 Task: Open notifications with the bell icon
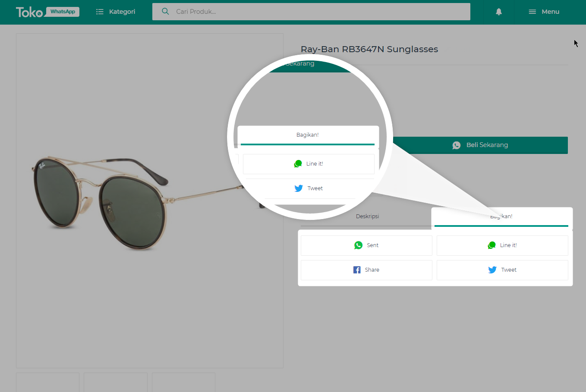point(499,12)
